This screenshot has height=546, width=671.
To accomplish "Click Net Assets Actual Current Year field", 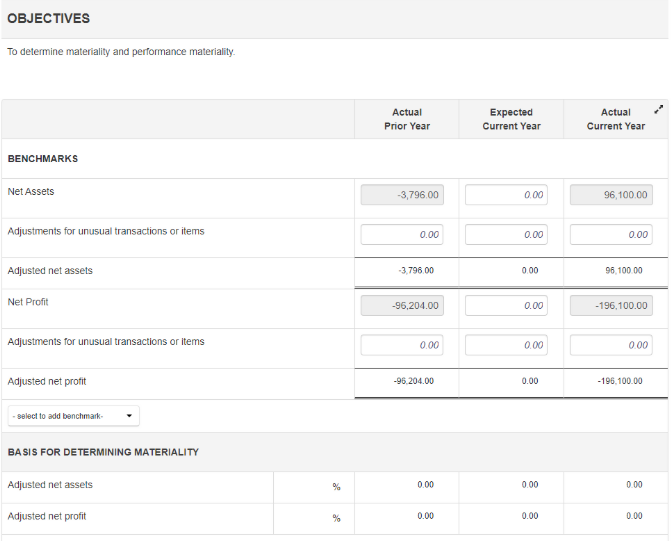I will 611,195.
